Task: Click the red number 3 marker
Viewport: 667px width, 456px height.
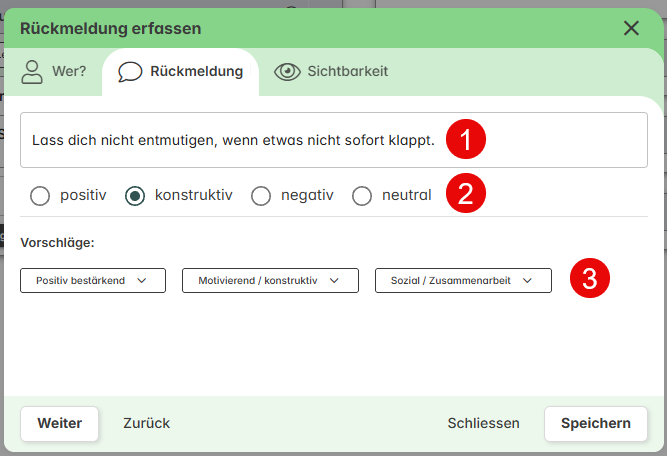Action: point(590,278)
